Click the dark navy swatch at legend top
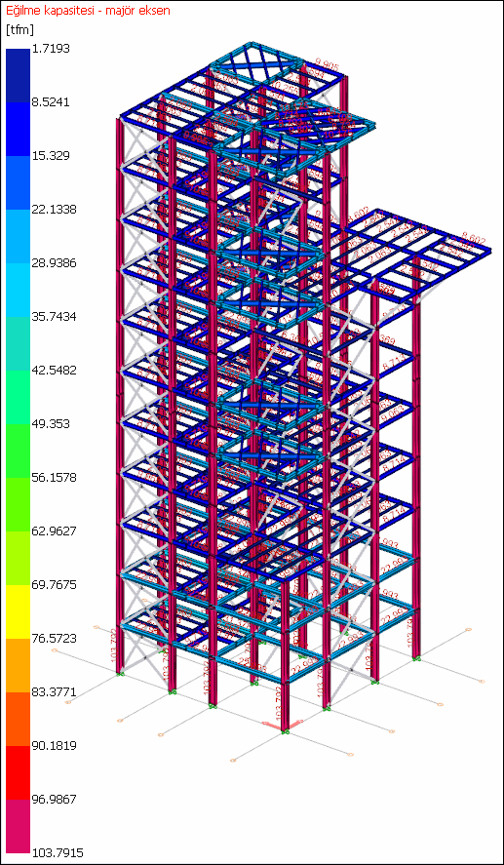Viewport: 504px width, 865px height. tap(19, 75)
